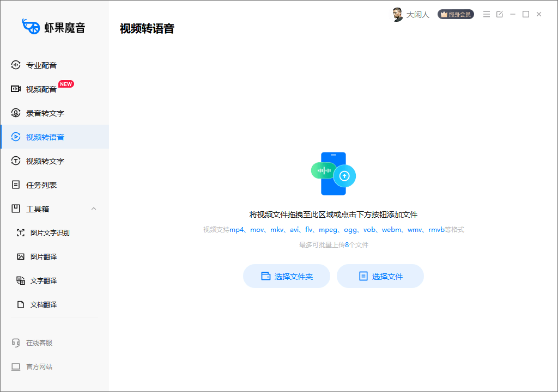Click the feedback edit icon in title bar
558x392 pixels.
pos(500,14)
